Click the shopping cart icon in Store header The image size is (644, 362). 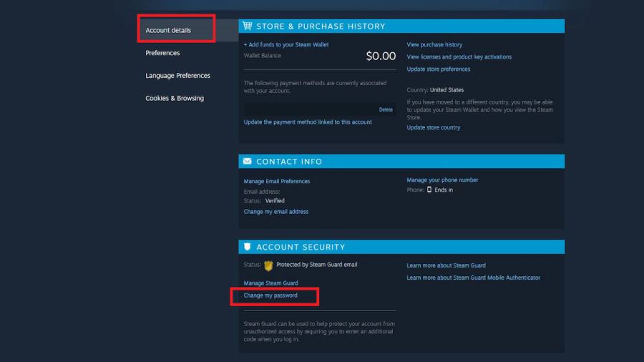tap(248, 26)
